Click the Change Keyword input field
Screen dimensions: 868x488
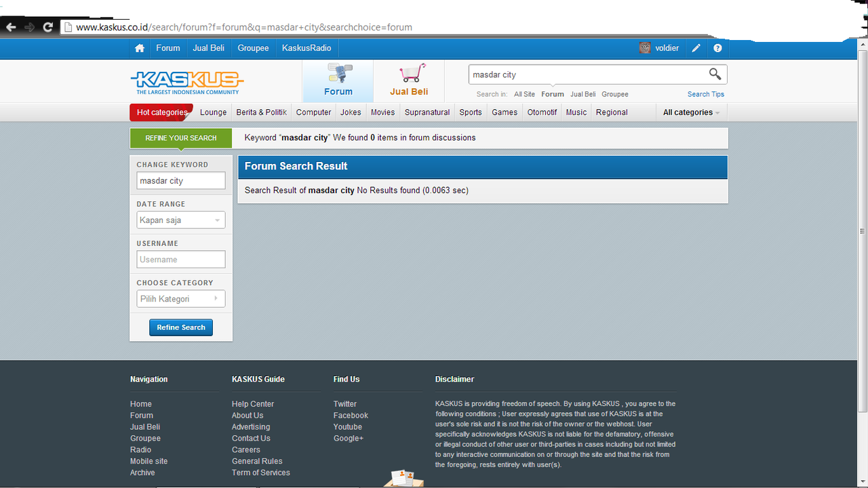pos(181,181)
